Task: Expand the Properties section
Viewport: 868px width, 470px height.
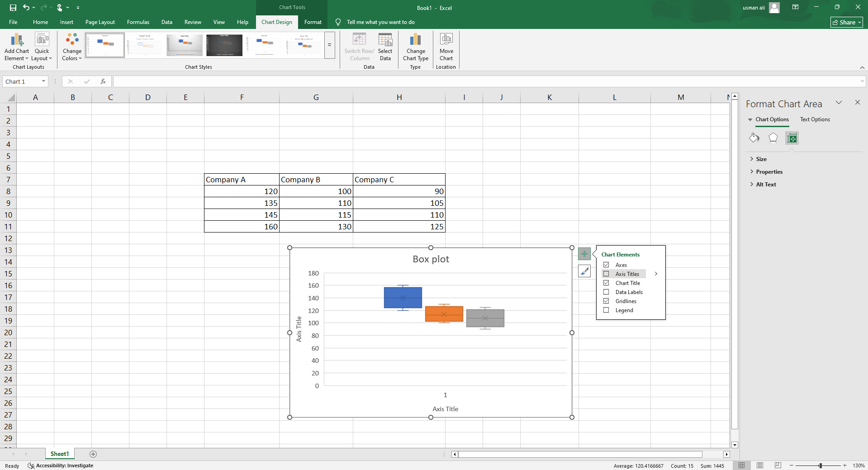Action: [766, 171]
